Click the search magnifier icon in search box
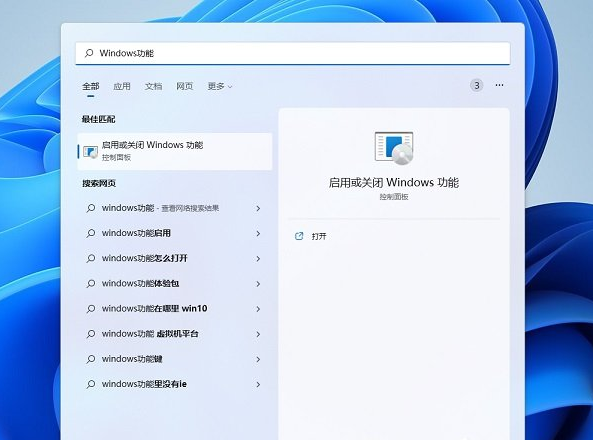Viewport: 593px width, 440px height. point(89,53)
